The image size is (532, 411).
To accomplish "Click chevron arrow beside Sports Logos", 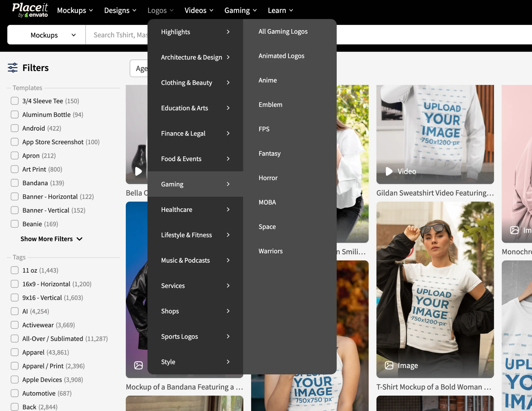I will [228, 336].
